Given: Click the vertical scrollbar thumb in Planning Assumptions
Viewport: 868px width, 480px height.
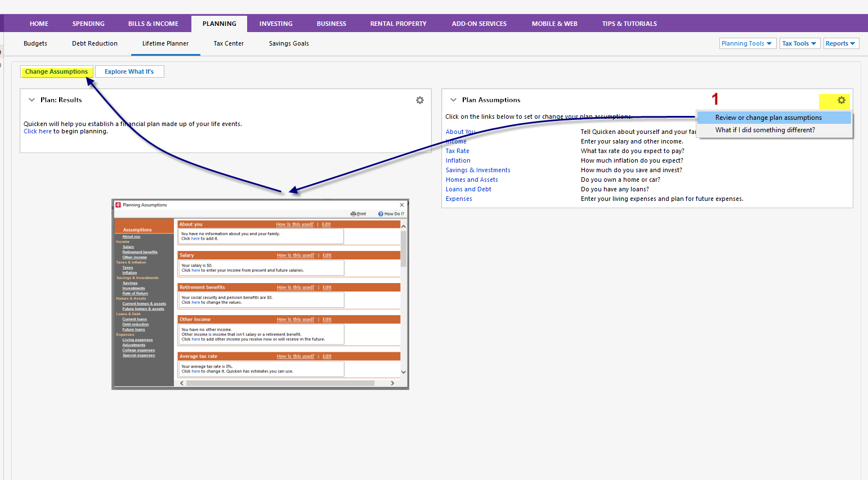Looking at the screenshot, I should pyautogui.click(x=404, y=249).
